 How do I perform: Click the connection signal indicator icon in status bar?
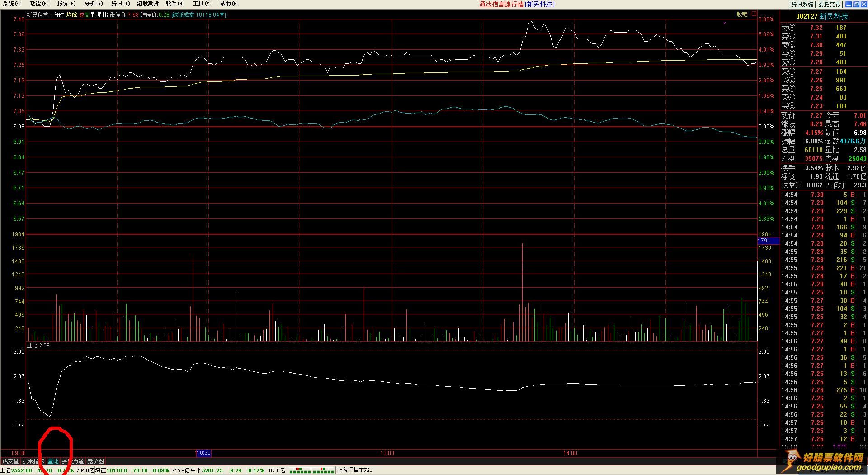click(x=311, y=470)
